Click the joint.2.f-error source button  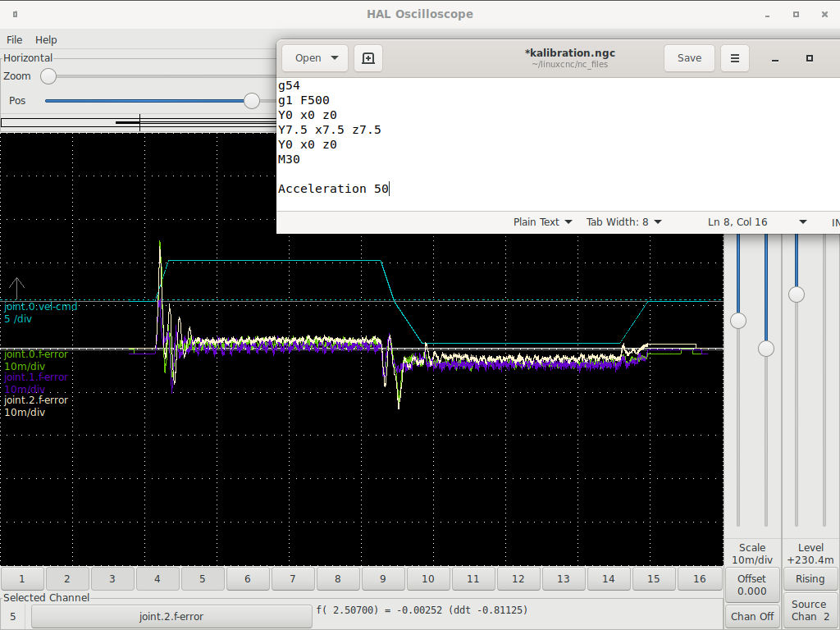tap(171, 617)
